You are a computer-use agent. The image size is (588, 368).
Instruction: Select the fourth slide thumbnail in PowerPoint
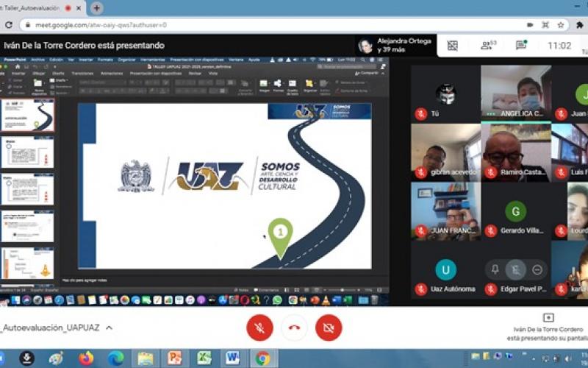click(x=28, y=227)
